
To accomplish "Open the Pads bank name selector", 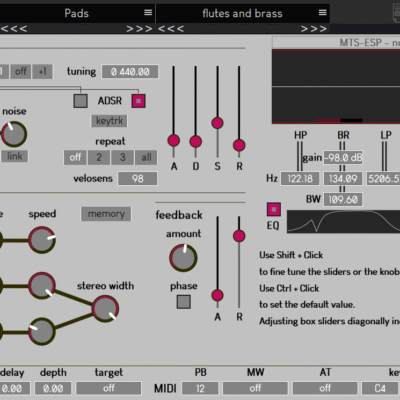I will [x=77, y=13].
